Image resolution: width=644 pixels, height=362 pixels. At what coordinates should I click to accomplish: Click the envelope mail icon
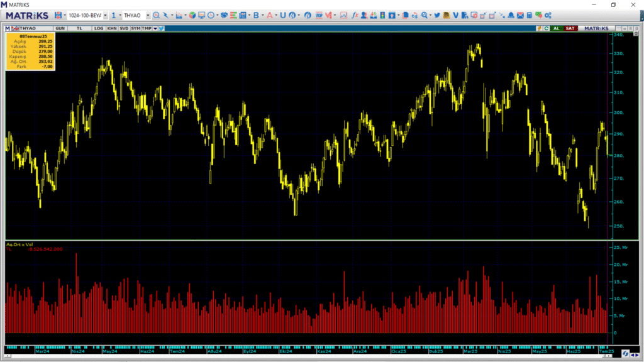click(x=521, y=15)
